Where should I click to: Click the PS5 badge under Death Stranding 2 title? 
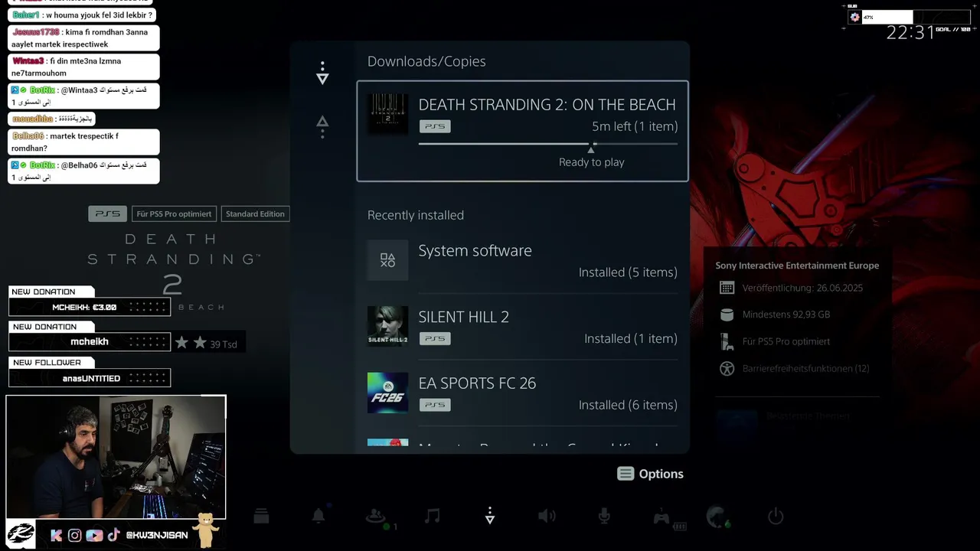point(435,126)
